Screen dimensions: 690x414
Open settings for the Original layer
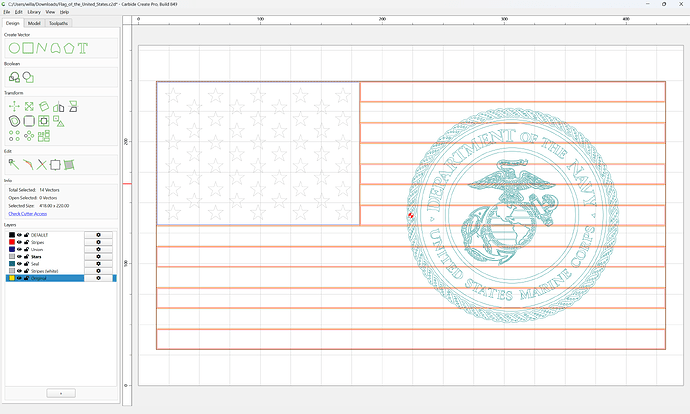coord(98,278)
